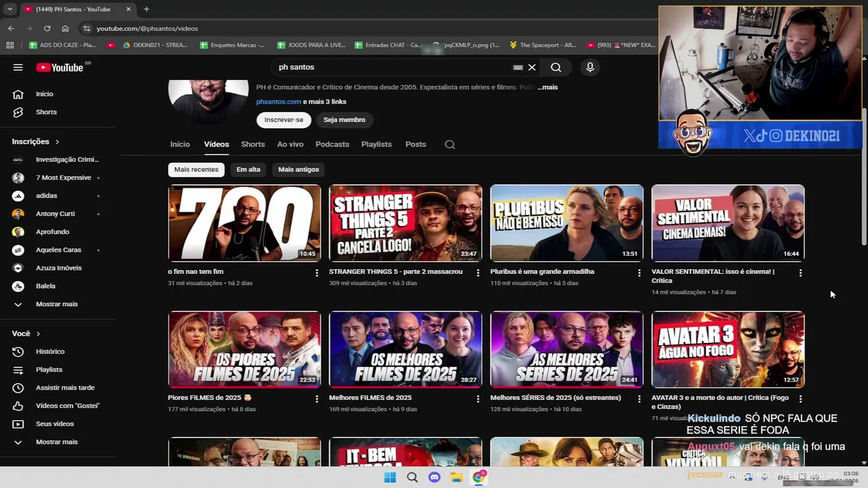Open options for 'o fim nao tem fim'
Viewport: 868px width, 488px height.
point(317,272)
